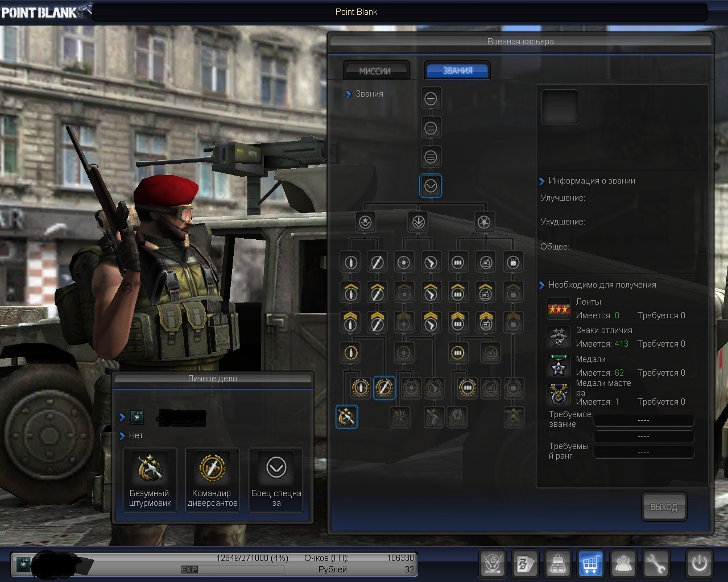Switch to the МИССИИ tab
Viewport: 728px width, 582px height.
point(376,71)
